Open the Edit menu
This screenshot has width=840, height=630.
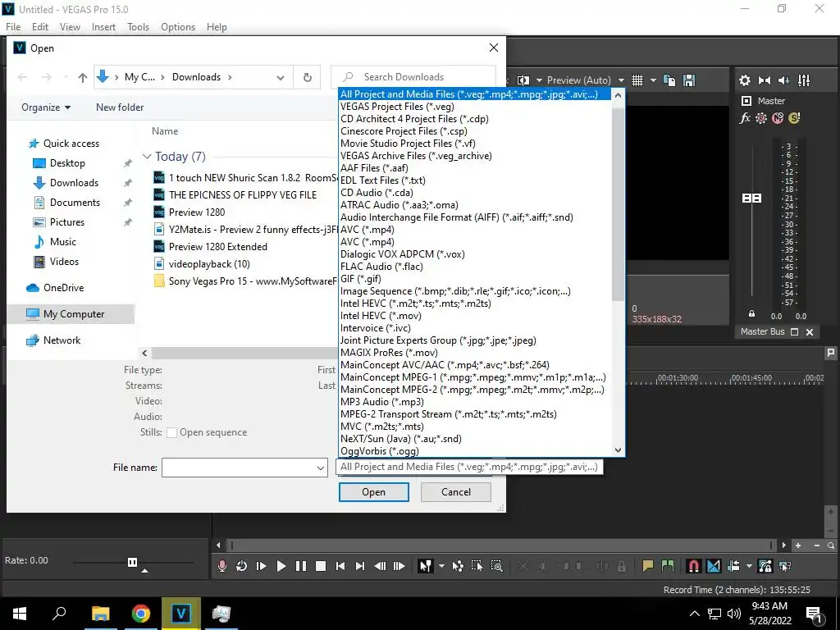[40, 27]
